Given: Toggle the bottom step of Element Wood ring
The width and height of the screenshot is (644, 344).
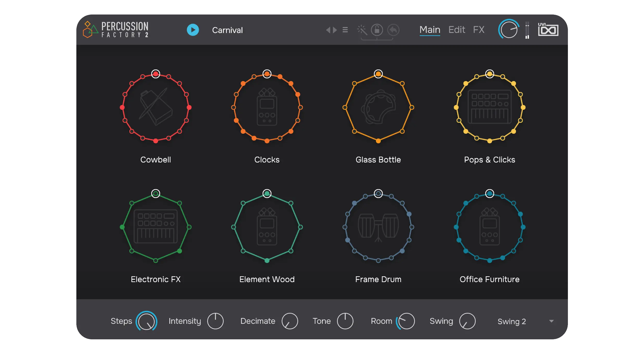Looking at the screenshot, I should click(x=267, y=261).
